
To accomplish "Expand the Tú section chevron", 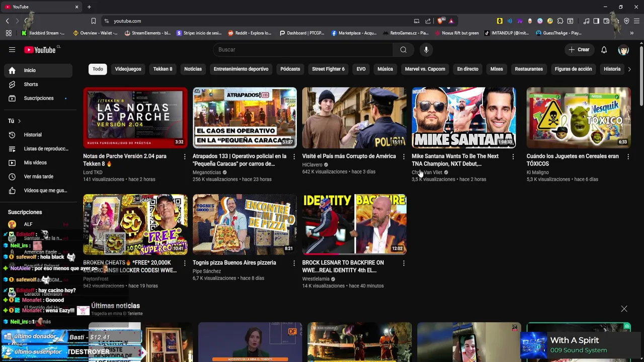I will [19, 121].
